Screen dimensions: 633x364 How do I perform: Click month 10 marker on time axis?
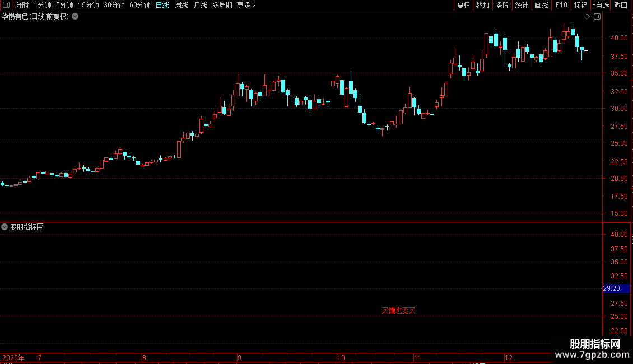point(341,358)
